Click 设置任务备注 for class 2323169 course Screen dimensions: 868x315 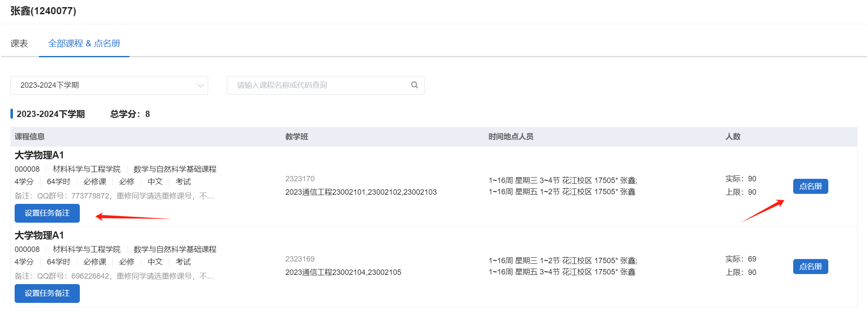point(47,293)
